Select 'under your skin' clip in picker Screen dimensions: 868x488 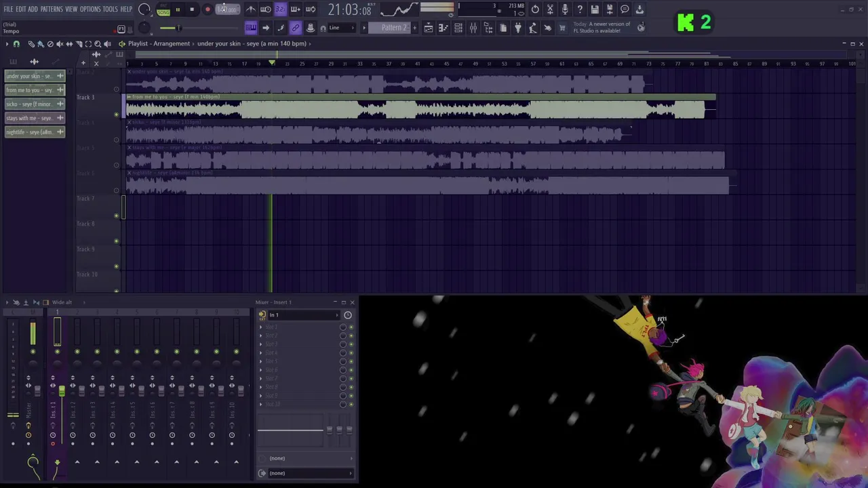pyautogui.click(x=34, y=76)
